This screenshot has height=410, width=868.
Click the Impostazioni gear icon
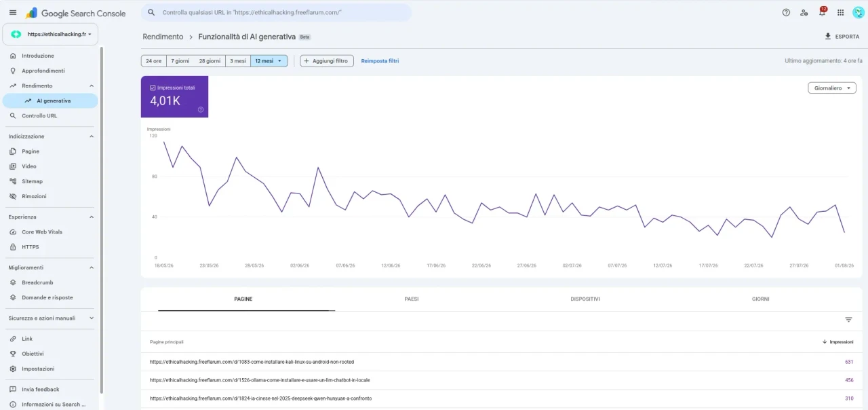point(13,369)
